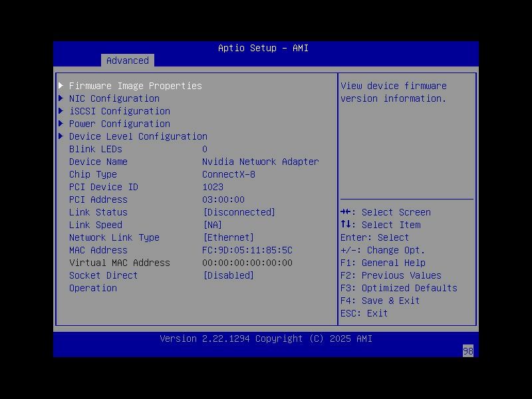Click the MAC Address label
The width and height of the screenshot is (532, 399).
click(98, 250)
